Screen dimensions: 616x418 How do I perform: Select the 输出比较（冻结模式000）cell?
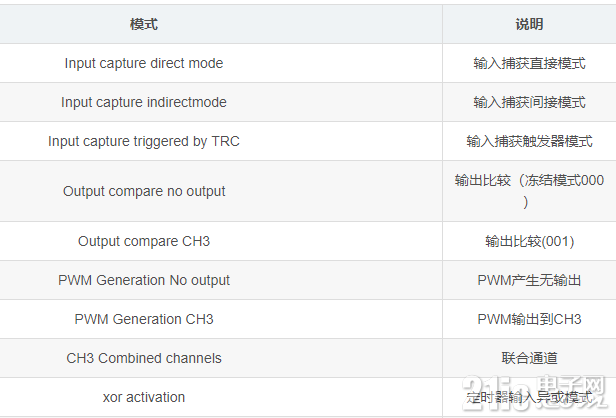(529, 191)
